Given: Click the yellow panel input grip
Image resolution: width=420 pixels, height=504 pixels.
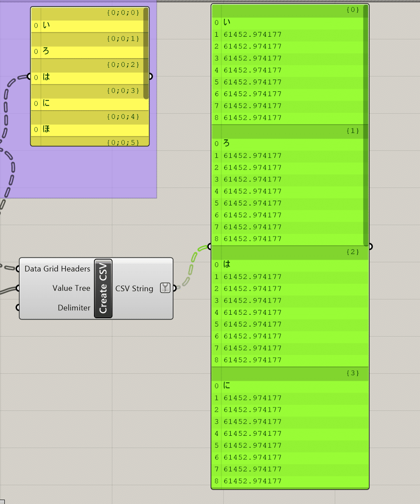Looking at the screenshot, I should pyautogui.click(x=29, y=76).
